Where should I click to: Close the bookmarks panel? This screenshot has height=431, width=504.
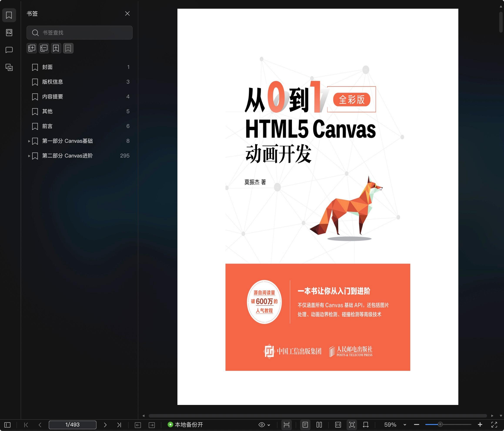coord(127,14)
